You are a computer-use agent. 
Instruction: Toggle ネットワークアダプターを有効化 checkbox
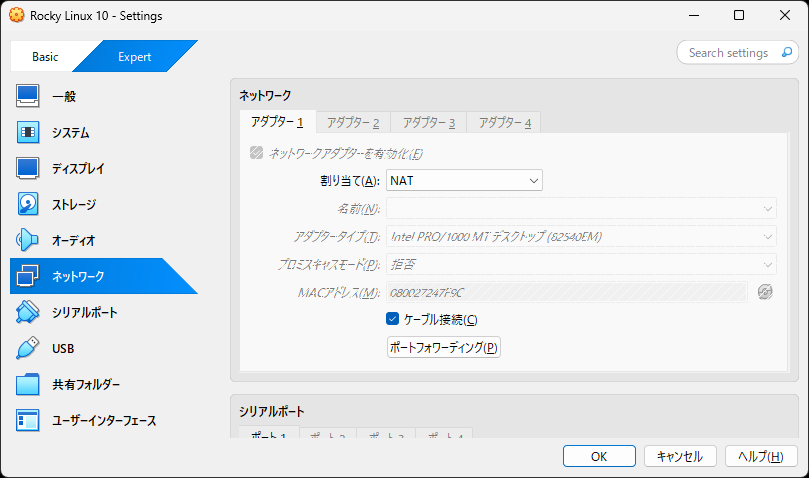pos(257,154)
